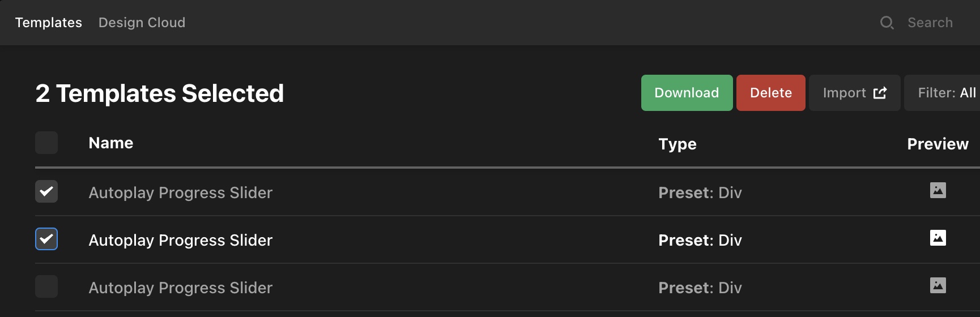980x317 pixels.
Task: Download the selected templates
Action: tap(687, 93)
